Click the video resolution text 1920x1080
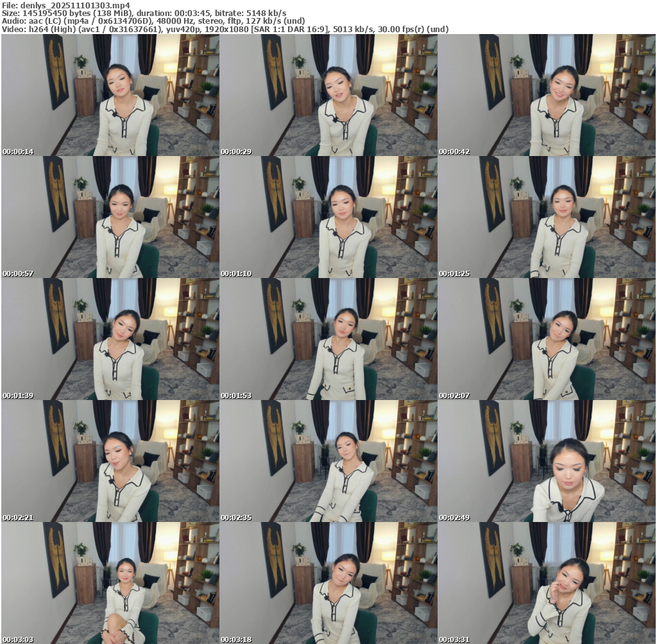This screenshot has height=644, width=657. [225, 30]
